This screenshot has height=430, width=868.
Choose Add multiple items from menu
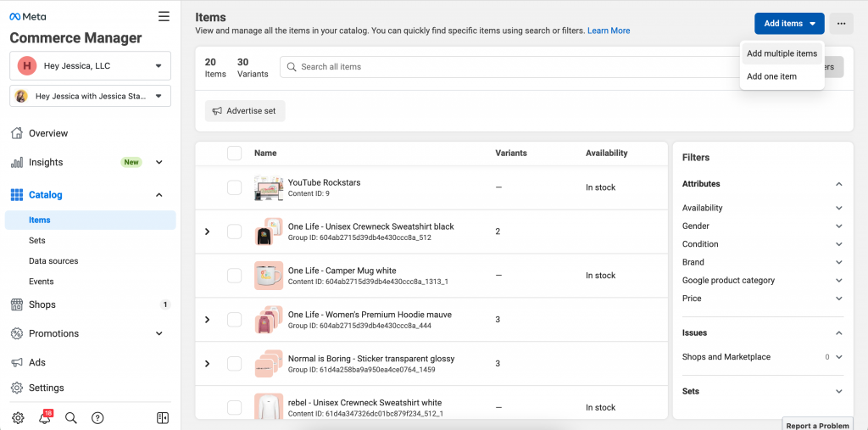tap(782, 53)
